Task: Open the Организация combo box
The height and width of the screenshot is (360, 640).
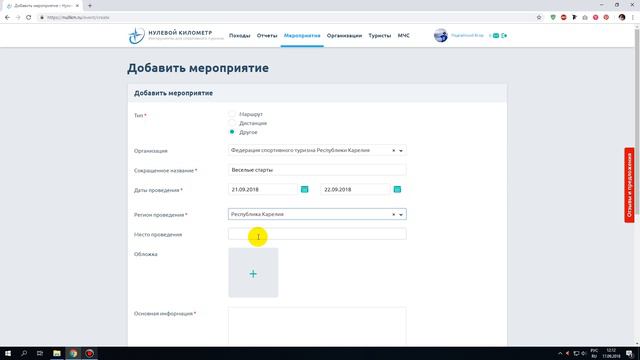Action: [x=317, y=151]
